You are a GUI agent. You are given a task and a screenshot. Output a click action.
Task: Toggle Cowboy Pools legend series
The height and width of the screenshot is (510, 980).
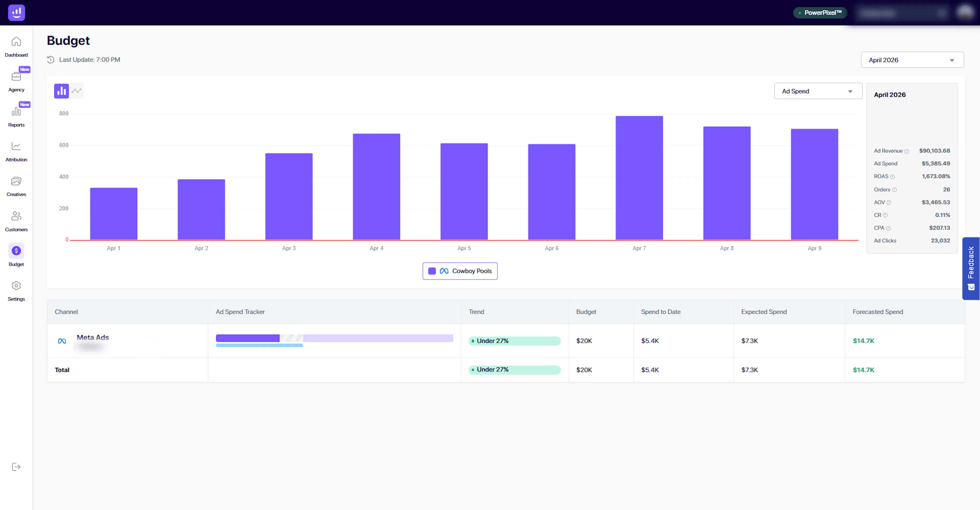pyautogui.click(x=460, y=271)
